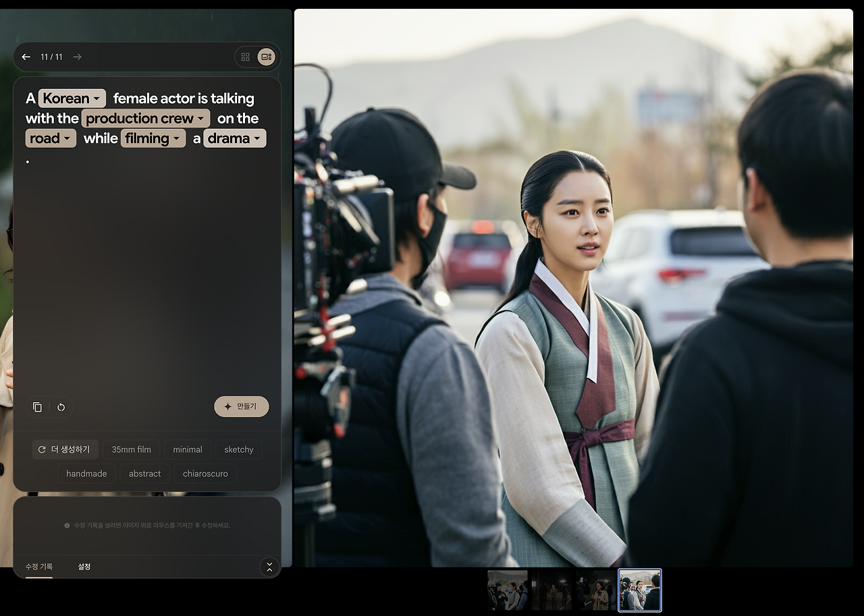Select the 수정 기록 tab
864x616 pixels.
[39, 567]
